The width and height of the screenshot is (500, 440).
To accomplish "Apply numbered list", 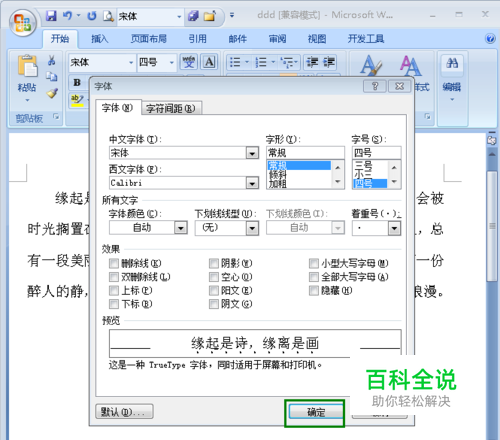I will click(261, 62).
